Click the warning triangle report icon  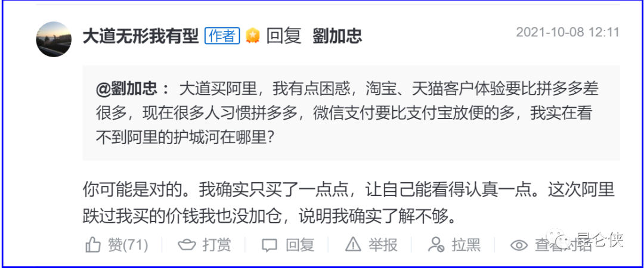[x=354, y=244]
